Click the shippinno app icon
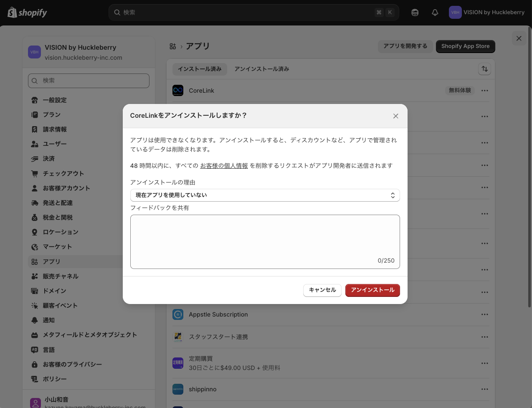This screenshot has height=408, width=532. click(x=178, y=389)
